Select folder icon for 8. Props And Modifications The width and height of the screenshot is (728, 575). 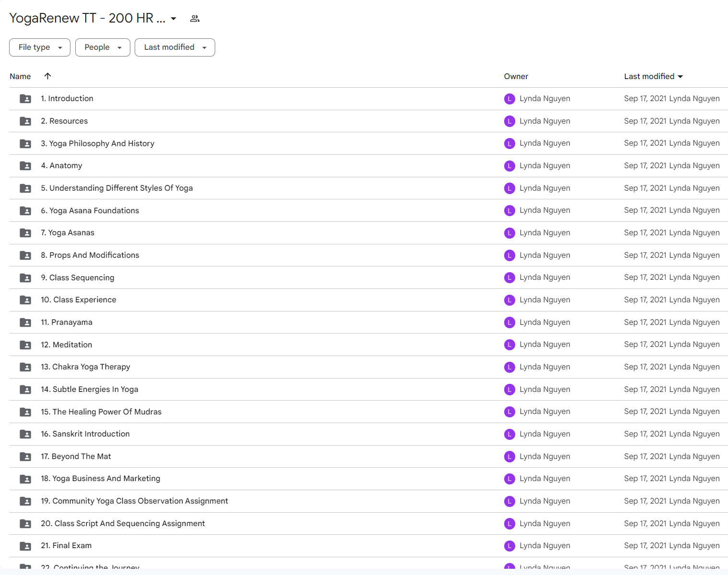[x=25, y=255]
